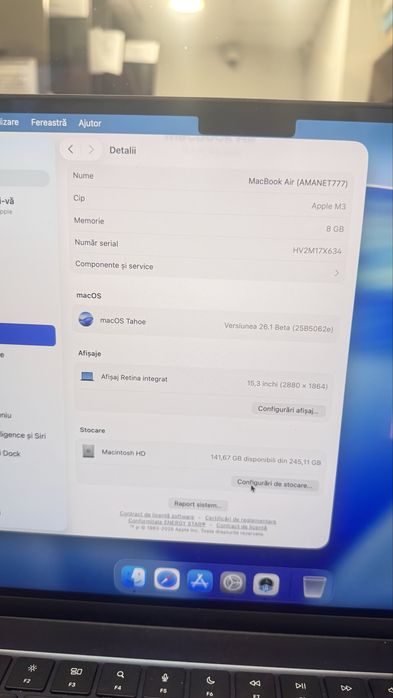Screen dimensions: 393x698
Task: Select the highlighted blue sidebar item
Action: pos(28,335)
